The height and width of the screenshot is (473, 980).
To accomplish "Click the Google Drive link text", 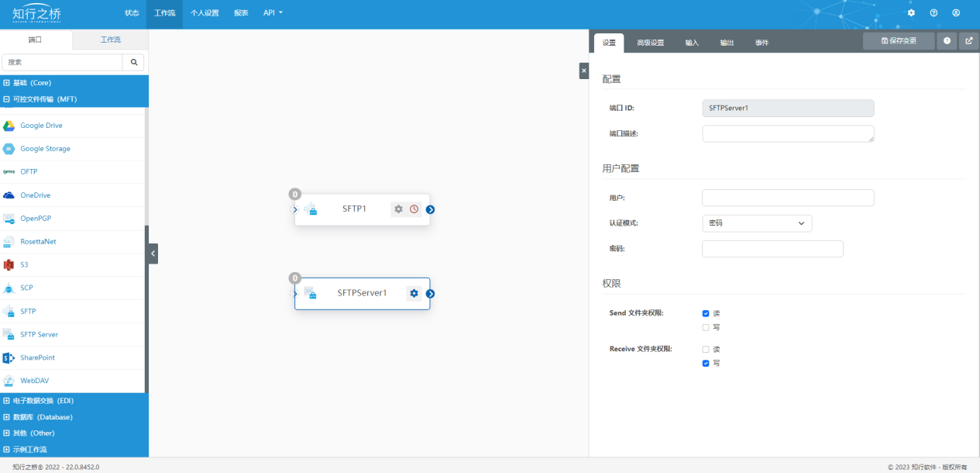I will (x=41, y=126).
